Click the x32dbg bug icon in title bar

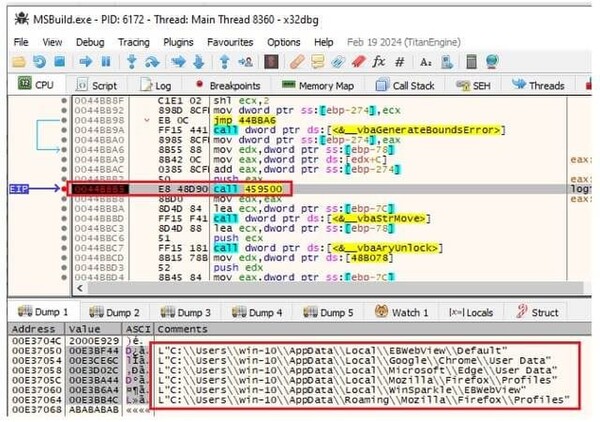coord(22,19)
